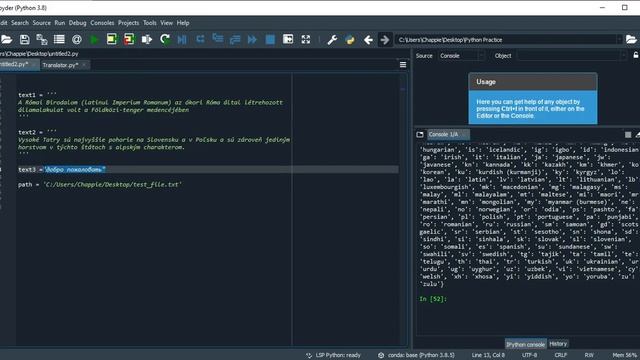640x360 pixels.
Task: Click the @ symbol finder icon
Action: (x=77, y=40)
